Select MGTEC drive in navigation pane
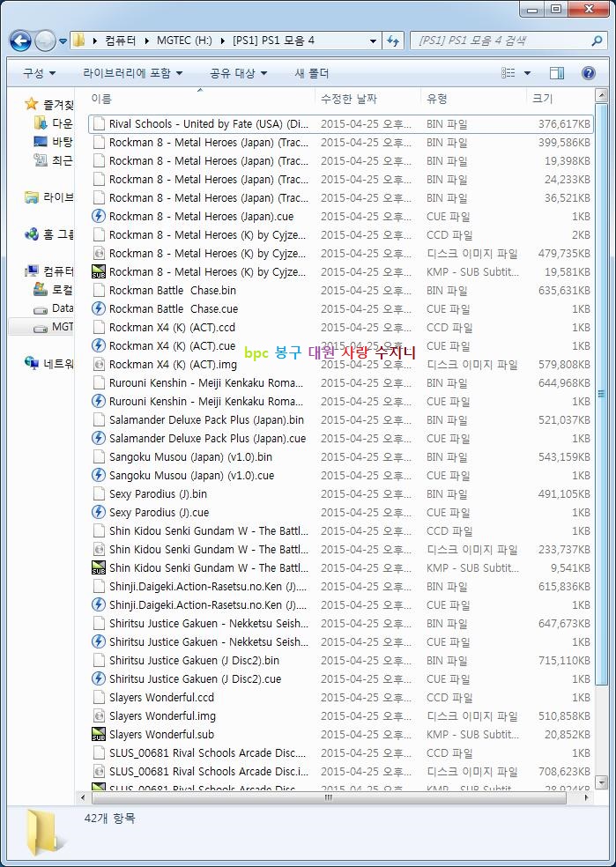616x867 pixels. tap(53, 327)
